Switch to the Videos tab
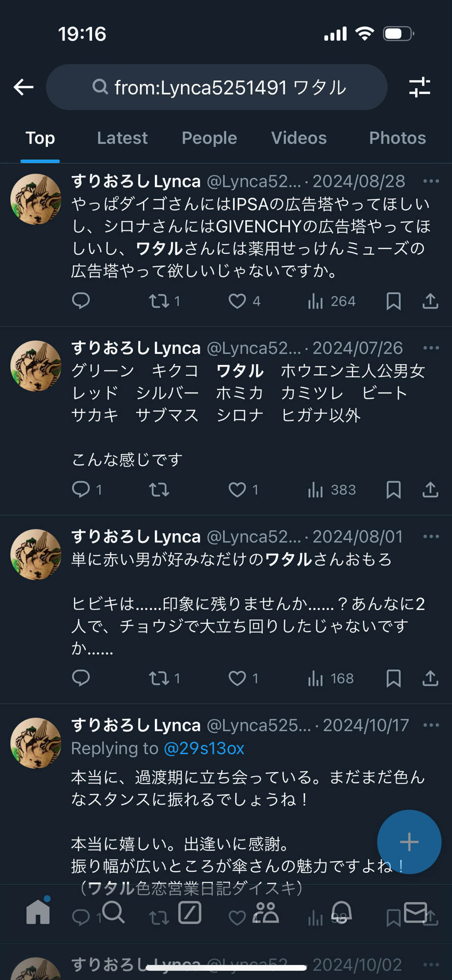This screenshot has height=980, width=452. (x=299, y=138)
